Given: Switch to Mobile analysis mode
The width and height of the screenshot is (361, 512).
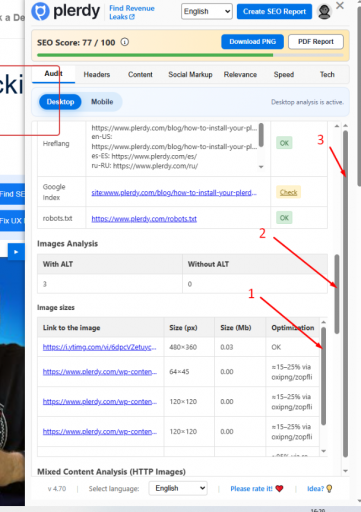Looking at the screenshot, I should pos(102,102).
